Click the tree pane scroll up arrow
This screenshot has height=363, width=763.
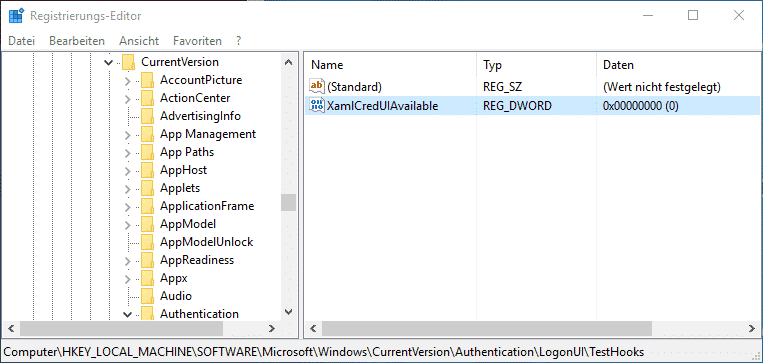(x=288, y=63)
